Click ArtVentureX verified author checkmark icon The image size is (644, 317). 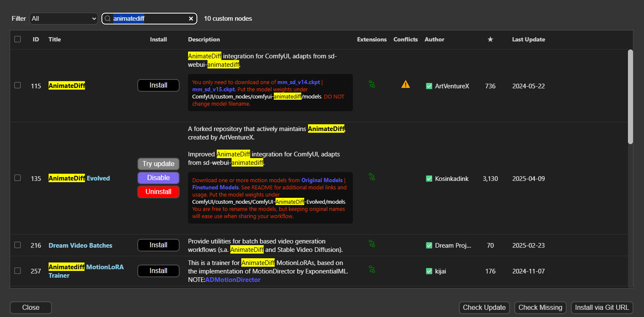point(429,86)
